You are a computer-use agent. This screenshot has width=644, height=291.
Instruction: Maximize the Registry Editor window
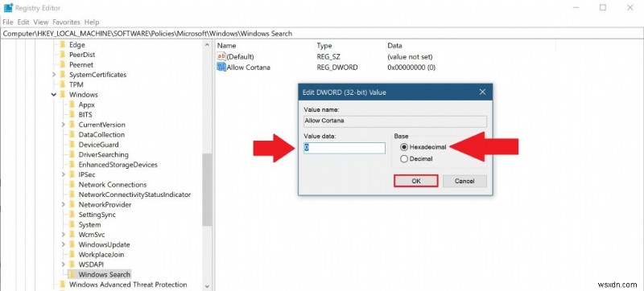(x=602, y=7)
